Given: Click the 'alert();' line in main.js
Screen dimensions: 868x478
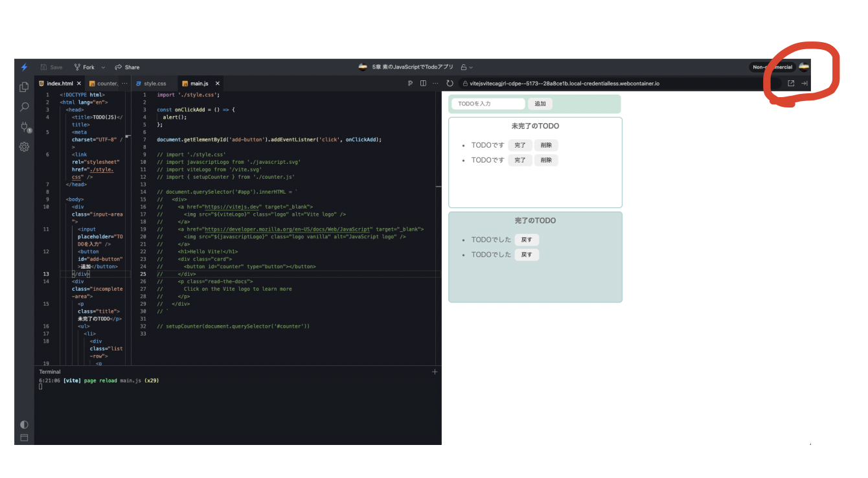Looking at the screenshot, I should click(175, 117).
